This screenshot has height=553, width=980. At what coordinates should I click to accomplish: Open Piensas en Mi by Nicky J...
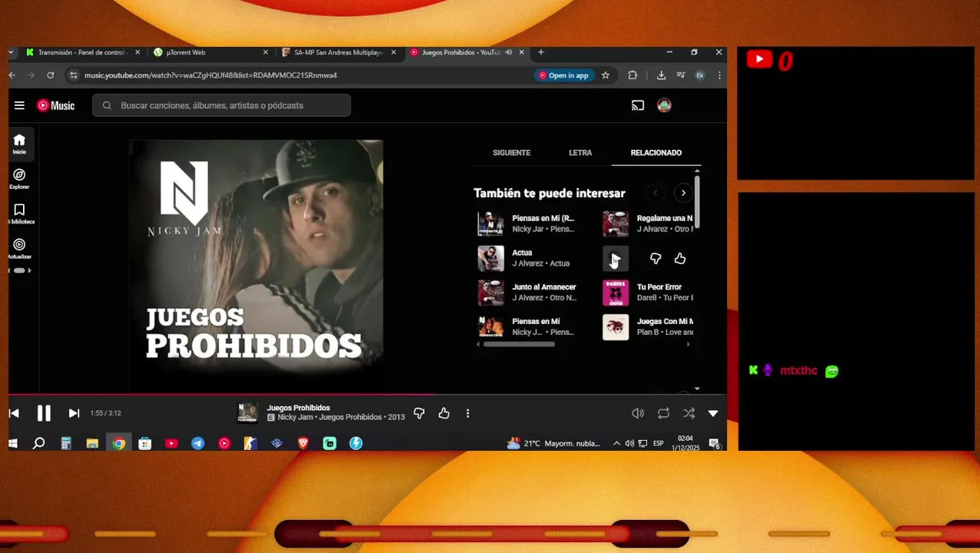click(x=536, y=322)
